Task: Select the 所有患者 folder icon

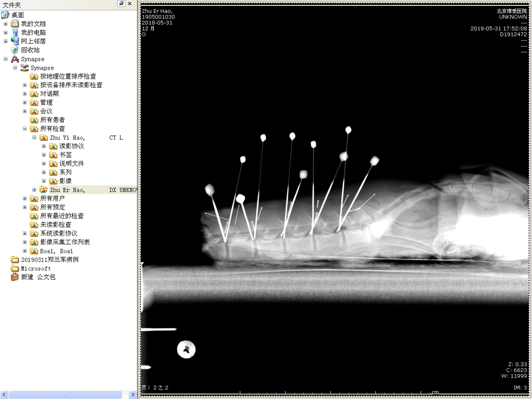Action: coord(34,120)
